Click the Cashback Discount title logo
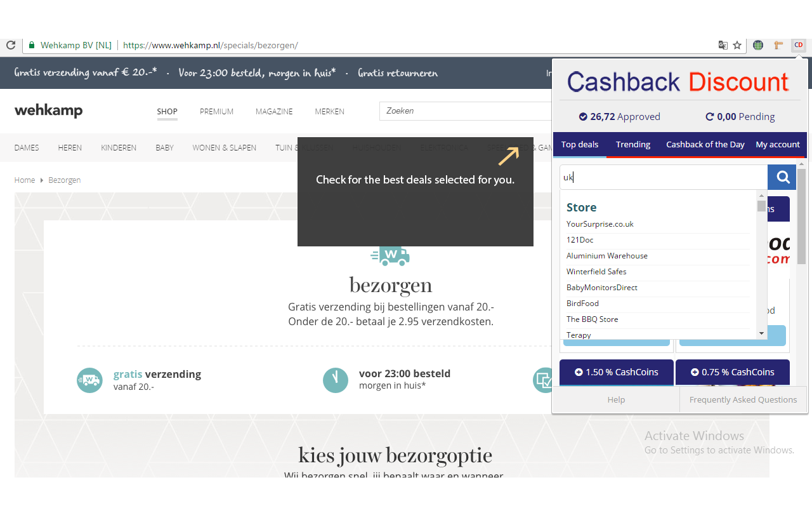812x508 pixels. 678,82
